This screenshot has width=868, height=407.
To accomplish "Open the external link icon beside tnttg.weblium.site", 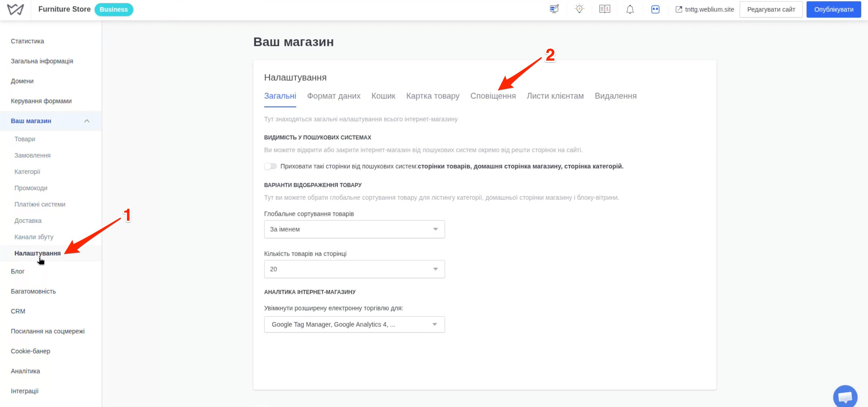I will (679, 9).
